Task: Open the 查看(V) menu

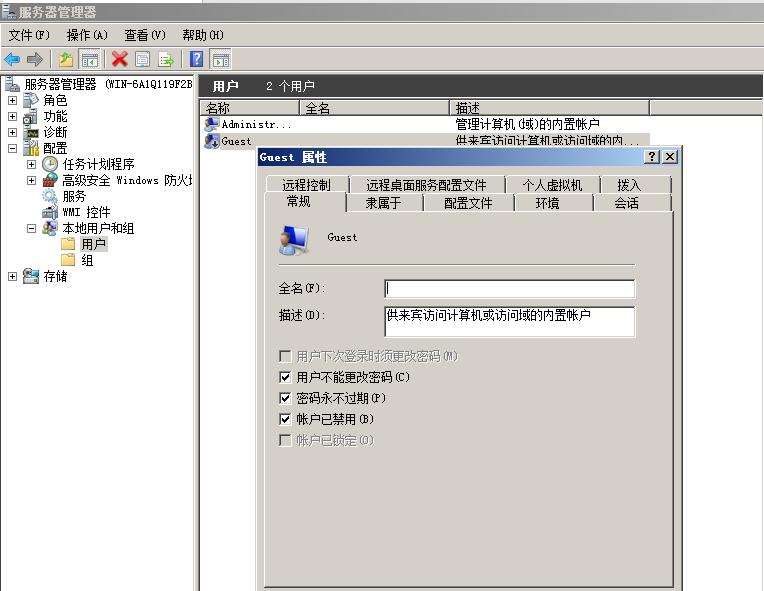Action: pyautogui.click(x=145, y=35)
